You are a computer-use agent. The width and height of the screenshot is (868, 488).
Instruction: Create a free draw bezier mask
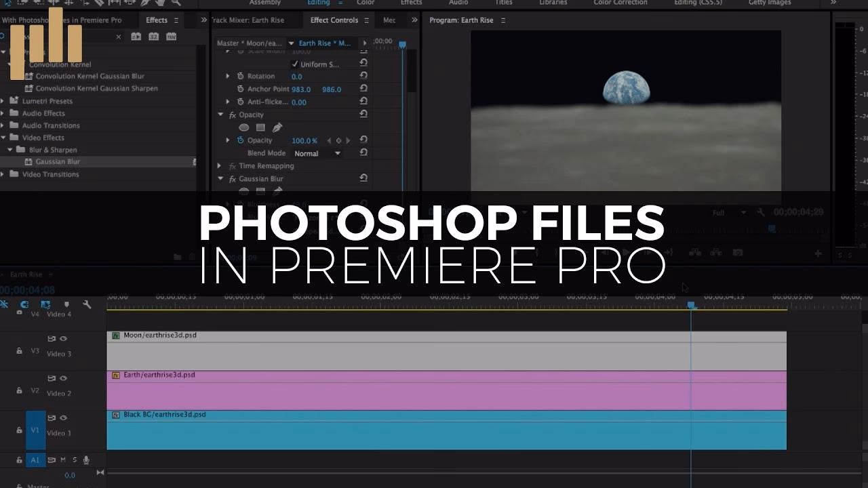(x=277, y=127)
